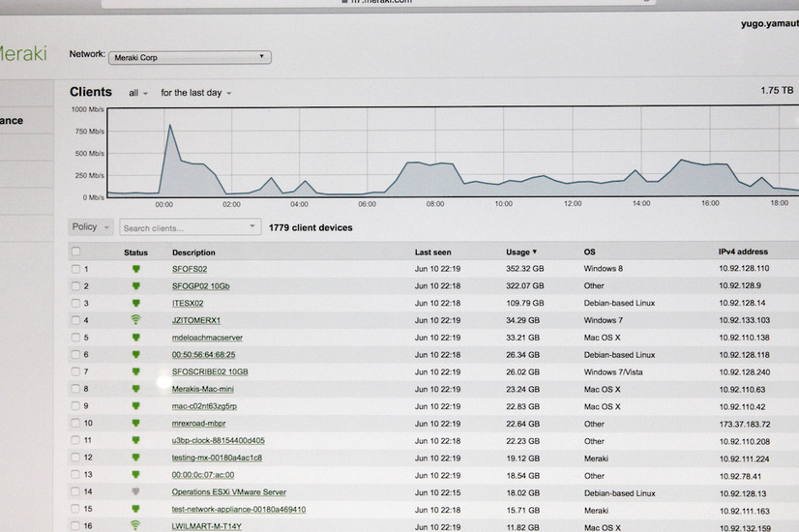Click the wireless status icon for LWILMART-M-T14Y
Screen dimensions: 799x532
pos(135,526)
